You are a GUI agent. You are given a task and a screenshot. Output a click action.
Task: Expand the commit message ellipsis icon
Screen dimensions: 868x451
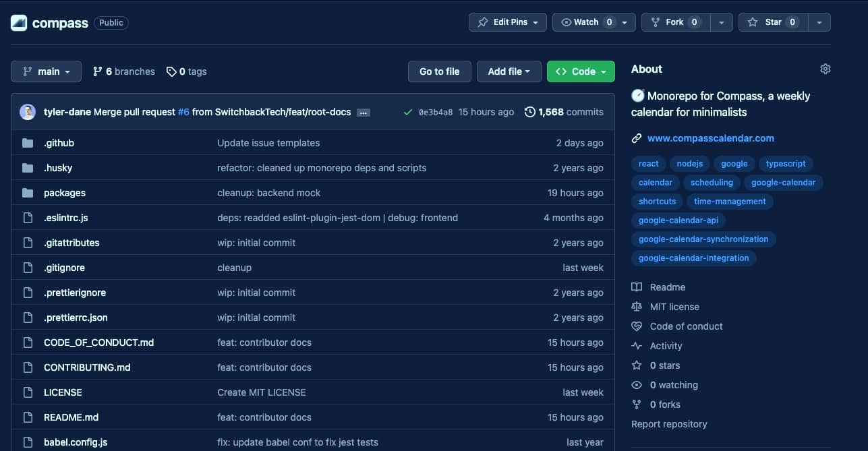[364, 113]
